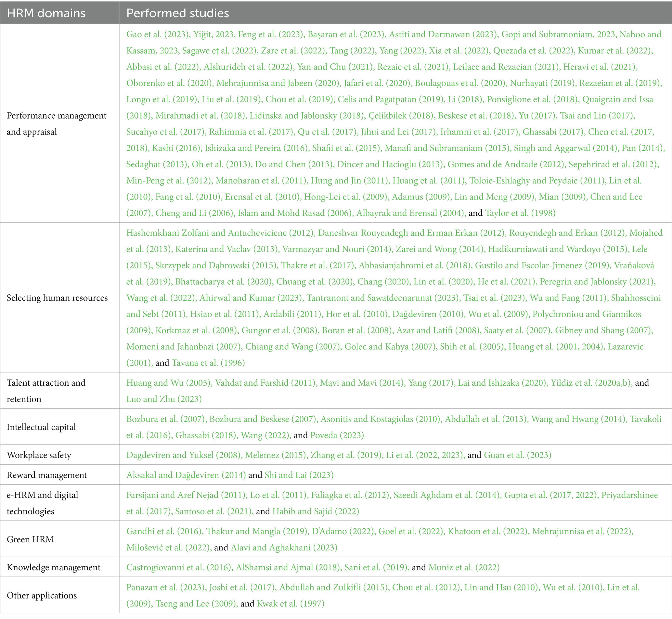672x619 pixels.
Task: Select 'Selecting human resources' row label
Action: coord(57,298)
